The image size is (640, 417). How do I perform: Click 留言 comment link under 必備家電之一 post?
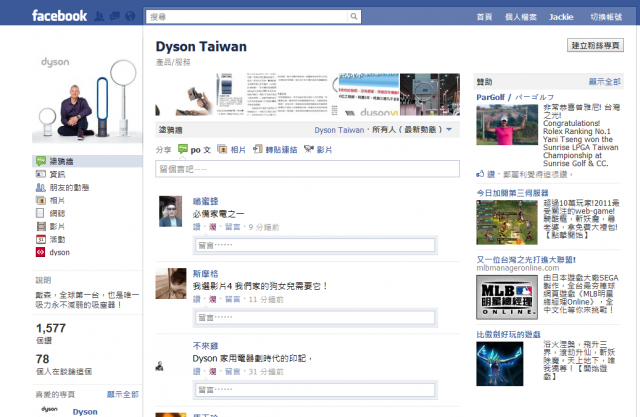(233, 227)
